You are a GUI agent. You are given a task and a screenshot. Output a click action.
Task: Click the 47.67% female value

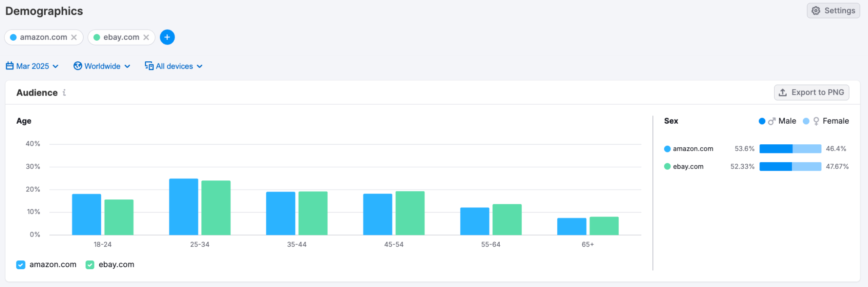click(x=837, y=166)
